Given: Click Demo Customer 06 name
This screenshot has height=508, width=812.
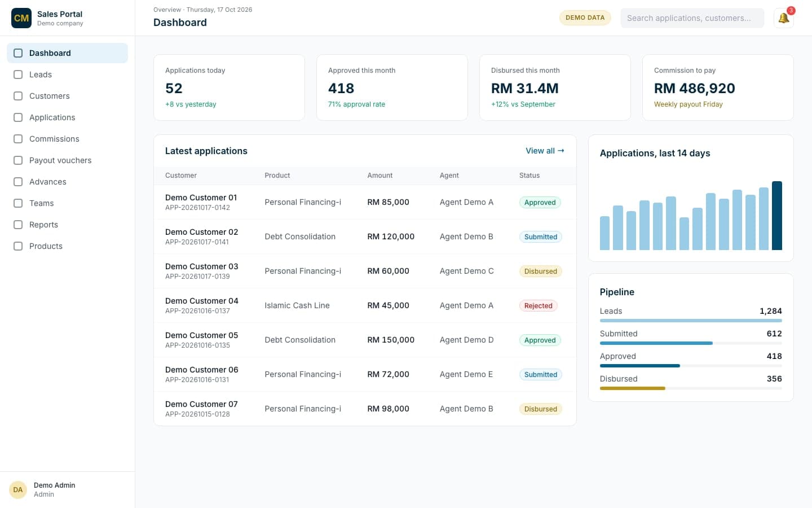Looking at the screenshot, I should coord(202,370).
